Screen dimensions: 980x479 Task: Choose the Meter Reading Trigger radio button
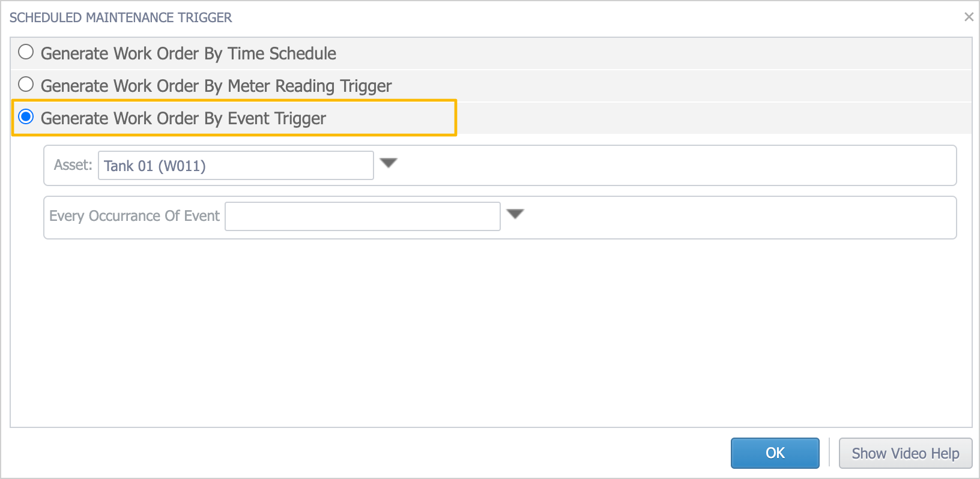click(x=26, y=85)
